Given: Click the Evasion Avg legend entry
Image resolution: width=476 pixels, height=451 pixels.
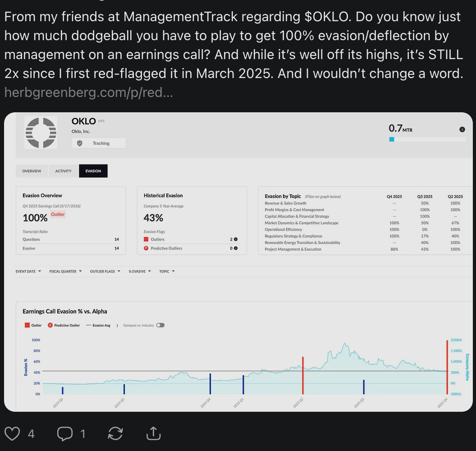Looking at the screenshot, I should [x=98, y=325].
